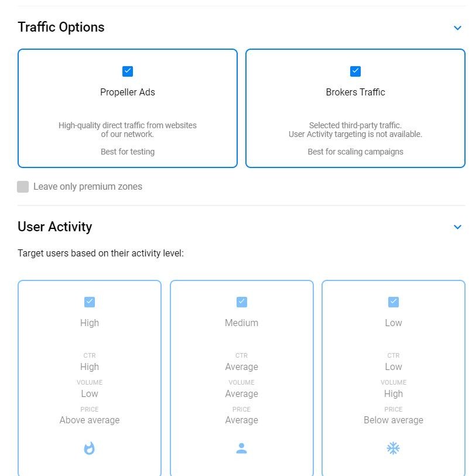
Task: Uncheck the Propeller Ads checkbox
Action: pos(128,71)
